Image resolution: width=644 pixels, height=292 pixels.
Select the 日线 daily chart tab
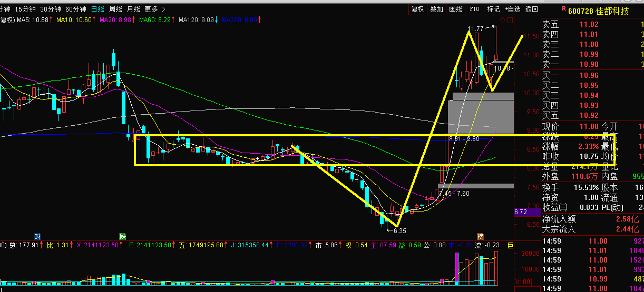[97, 9]
